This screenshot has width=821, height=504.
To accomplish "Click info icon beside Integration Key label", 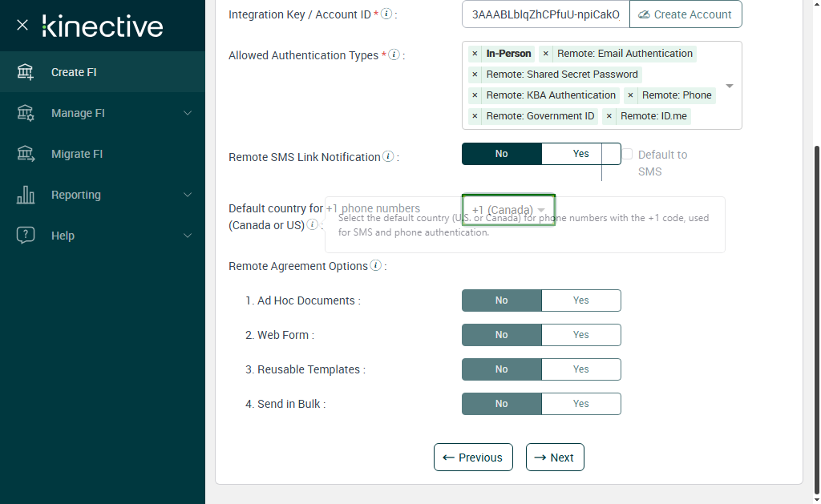I will [386, 14].
